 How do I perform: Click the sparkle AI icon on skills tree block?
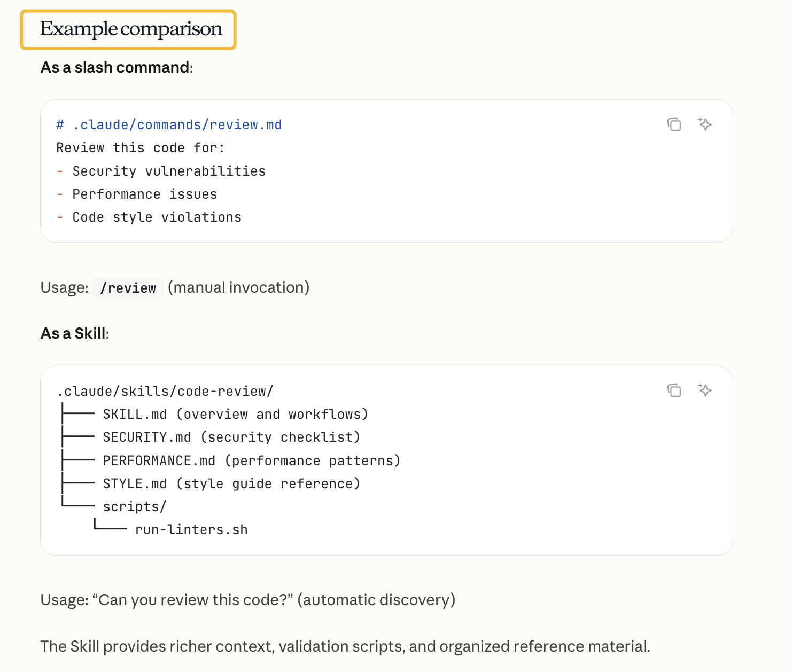coord(705,390)
